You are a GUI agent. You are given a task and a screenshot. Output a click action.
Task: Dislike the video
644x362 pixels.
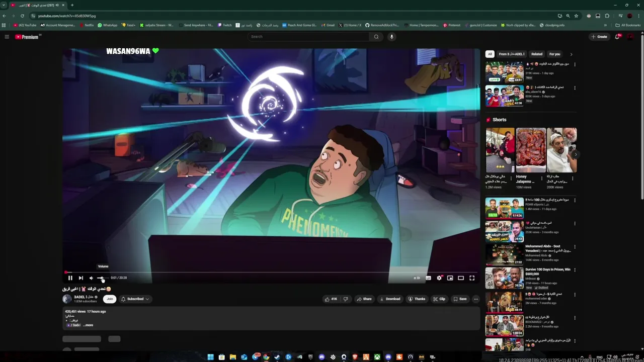click(345, 299)
